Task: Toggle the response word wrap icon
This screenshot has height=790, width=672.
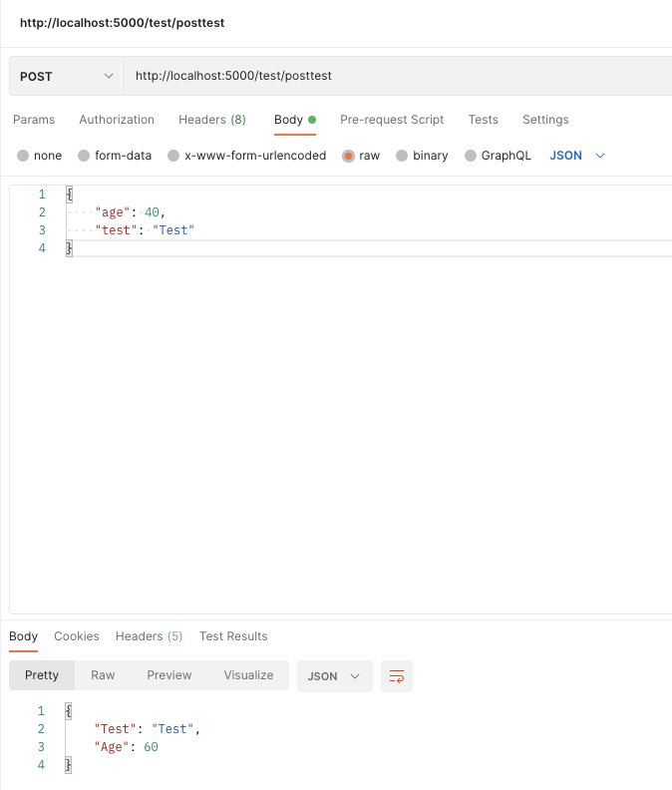Action: point(397,676)
